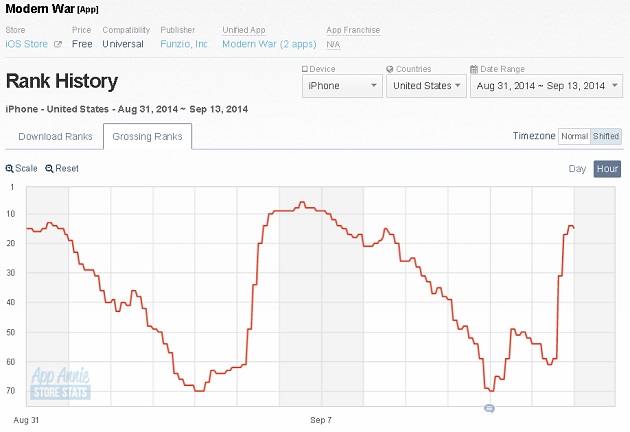Viewport: 630px width, 432px height.
Task: Click the Rank History heading
Action: pyautogui.click(x=62, y=81)
